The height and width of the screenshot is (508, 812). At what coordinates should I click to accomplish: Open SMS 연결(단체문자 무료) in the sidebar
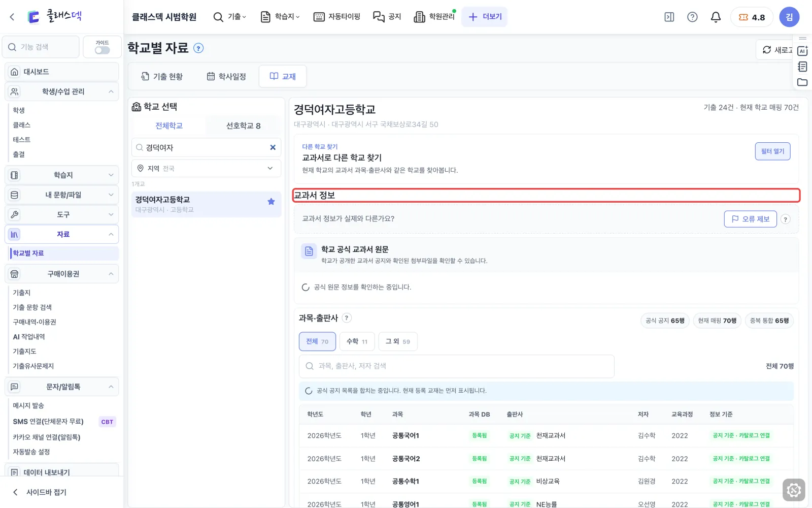(48, 422)
